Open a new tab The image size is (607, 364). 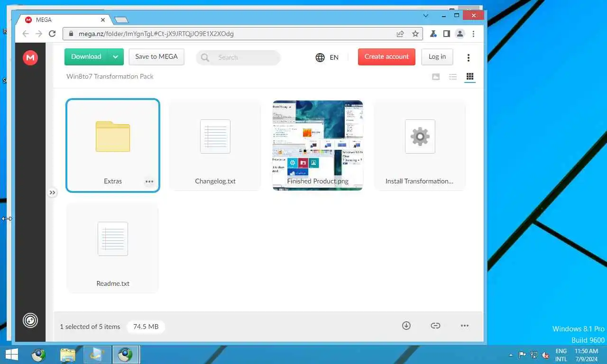(x=121, y=20)
